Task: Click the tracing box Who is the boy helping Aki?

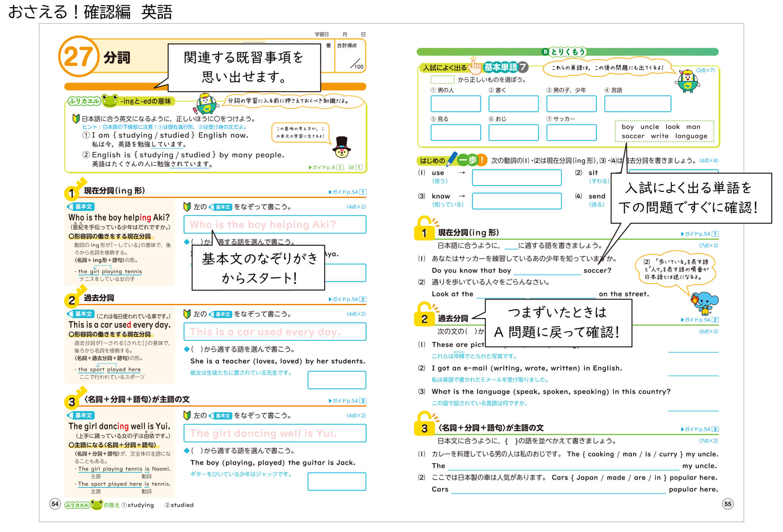Action: pos(275,225)
